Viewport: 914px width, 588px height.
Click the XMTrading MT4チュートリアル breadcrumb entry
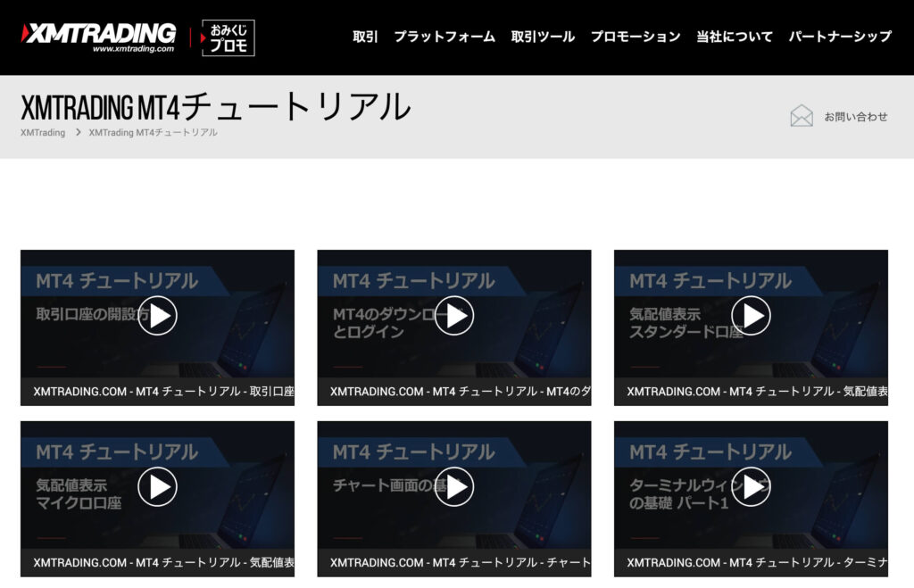pyautogui.click(x=152, y=132)
